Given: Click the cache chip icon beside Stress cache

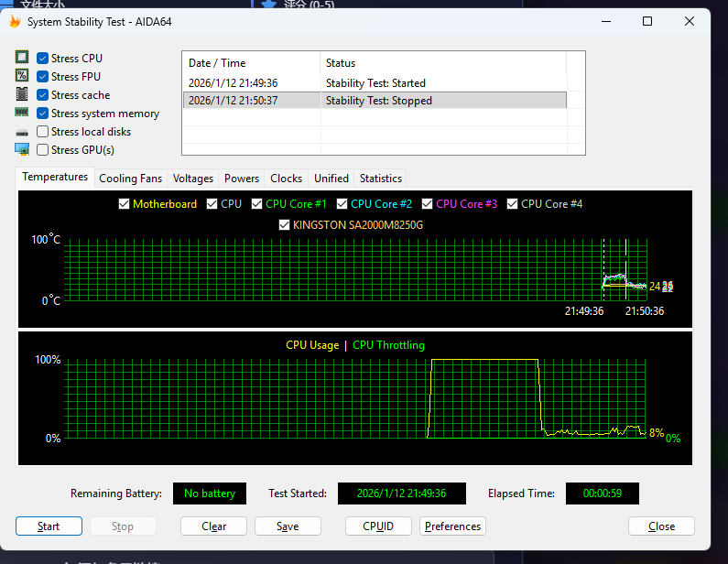Looking at the screenshot, I should (22, 93).
